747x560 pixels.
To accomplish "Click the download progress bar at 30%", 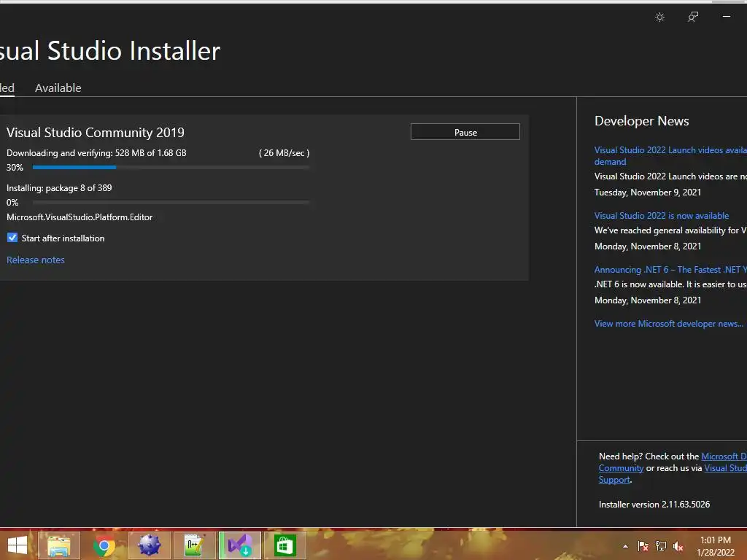I will pos(171,167).
